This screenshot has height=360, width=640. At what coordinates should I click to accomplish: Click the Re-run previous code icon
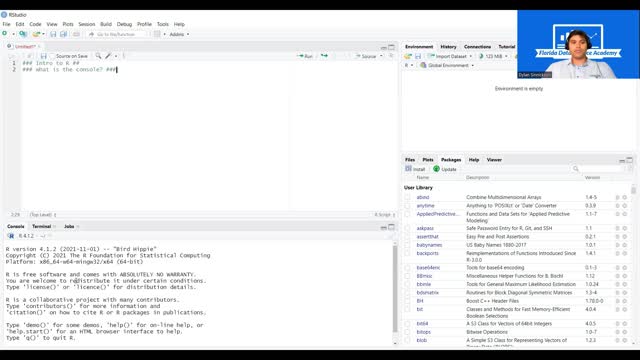(324, 56)
